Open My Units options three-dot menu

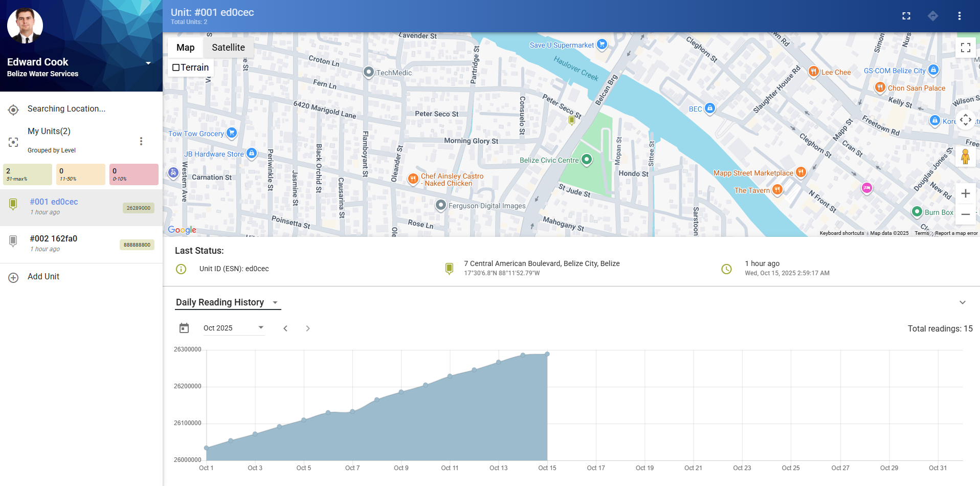(x=141, y=141)
